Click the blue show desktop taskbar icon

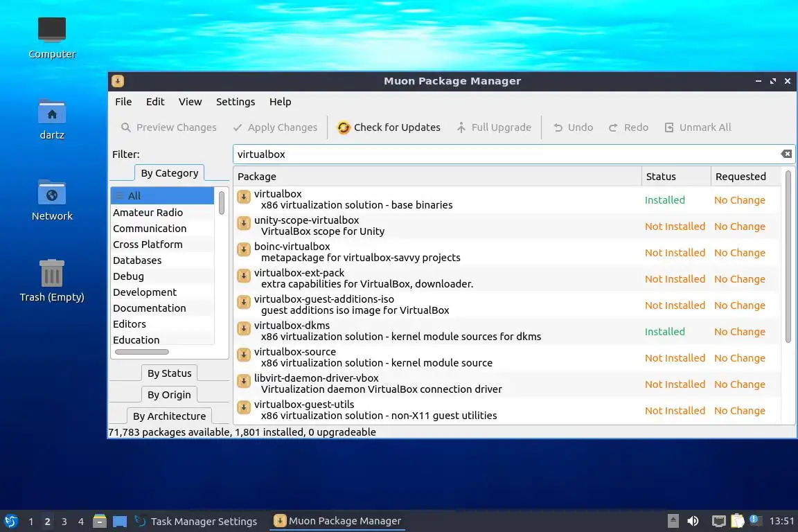(x=120, y=522)
